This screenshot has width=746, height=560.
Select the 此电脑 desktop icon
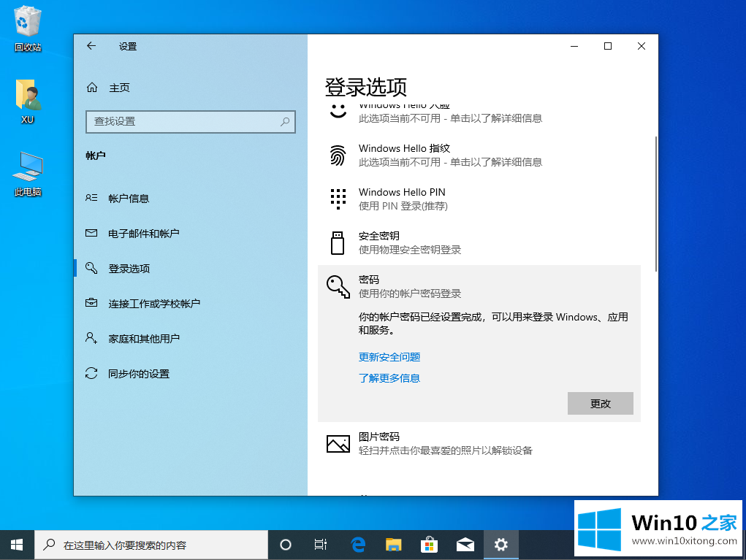(x=28, y=174)
